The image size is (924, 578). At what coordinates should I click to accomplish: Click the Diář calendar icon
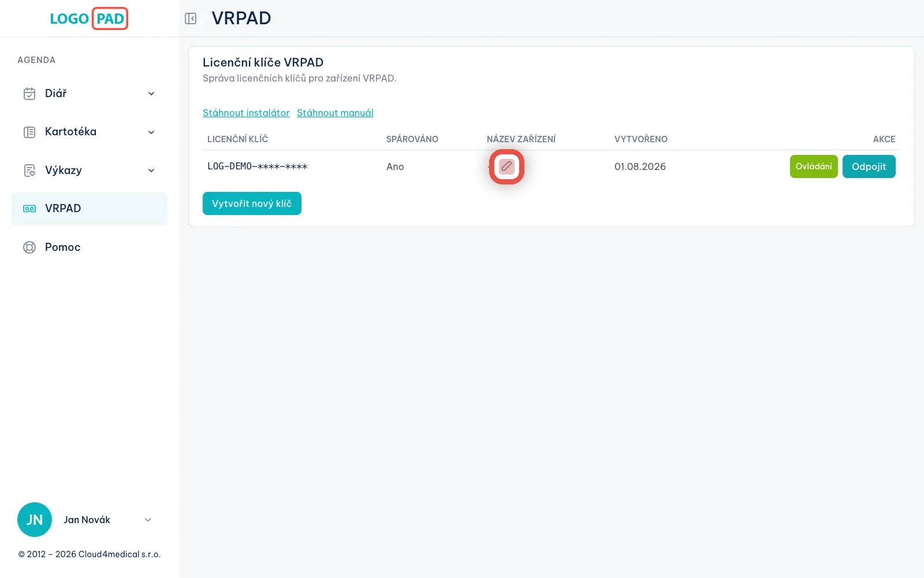(x=29, y=94)
